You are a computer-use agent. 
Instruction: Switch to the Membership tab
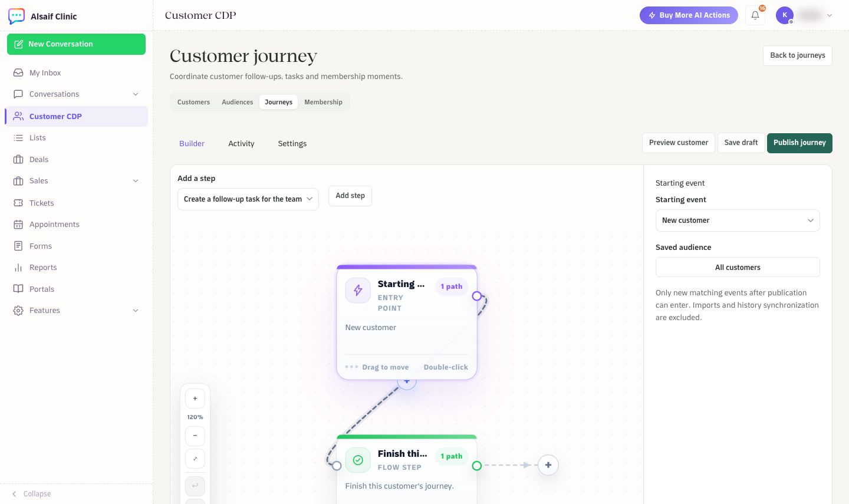tap(323, 102)
